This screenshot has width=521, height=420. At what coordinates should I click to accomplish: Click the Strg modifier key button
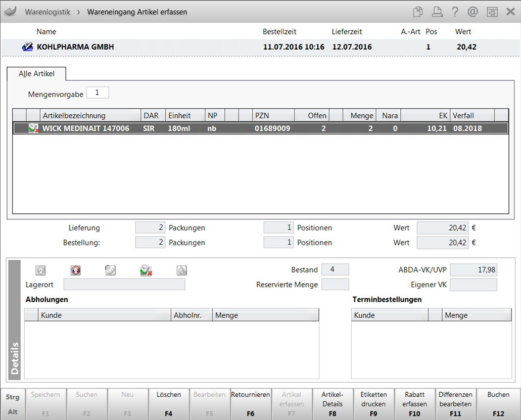(13, 397)
